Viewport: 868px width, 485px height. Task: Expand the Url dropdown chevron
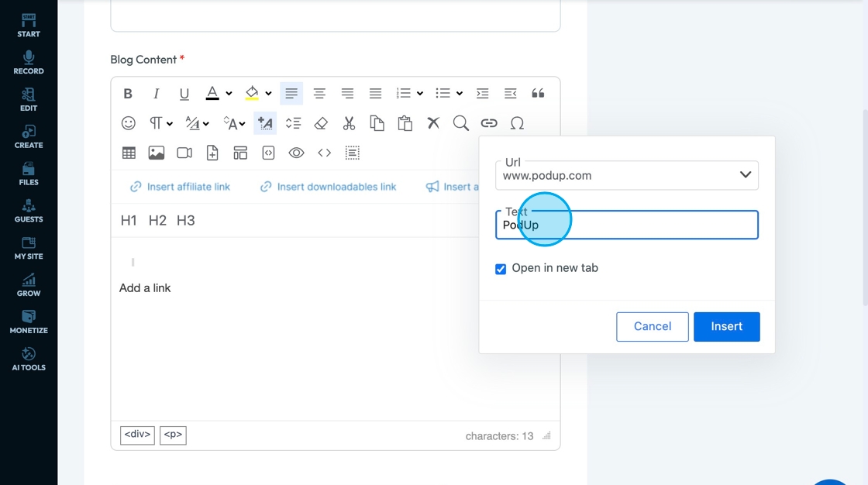pyautogui.click(x=746, y=175)
